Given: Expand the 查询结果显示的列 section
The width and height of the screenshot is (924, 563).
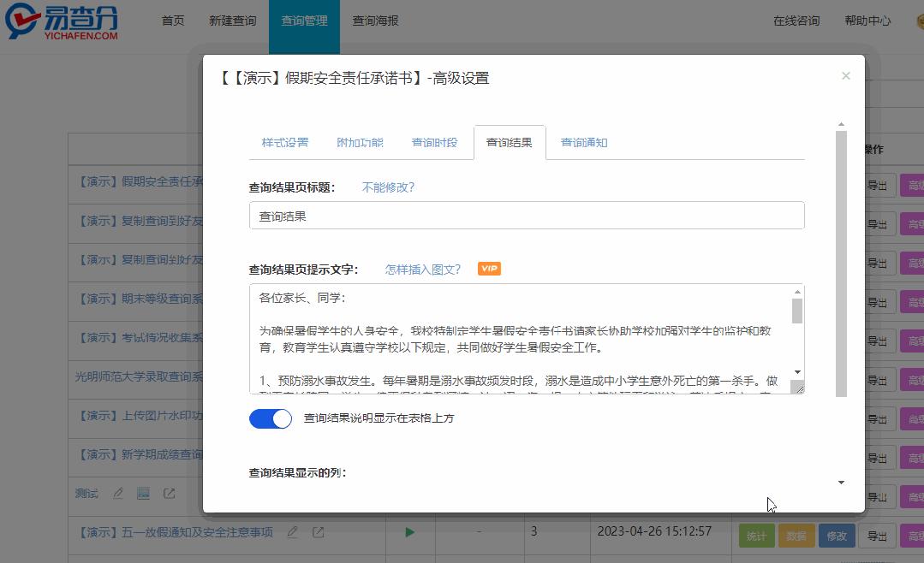Looking at the screenshot, I should [x=840, y=483].
